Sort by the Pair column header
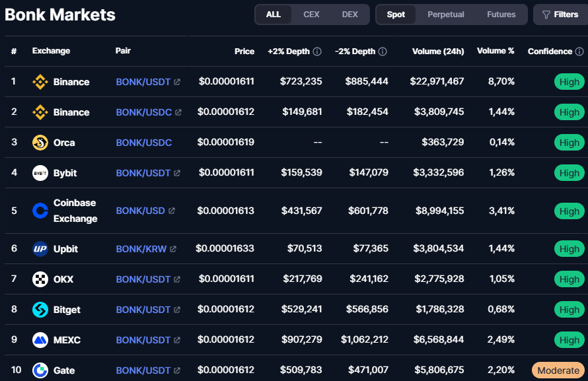588x381 pixels. pyautogui.click(x=123, y=51)
